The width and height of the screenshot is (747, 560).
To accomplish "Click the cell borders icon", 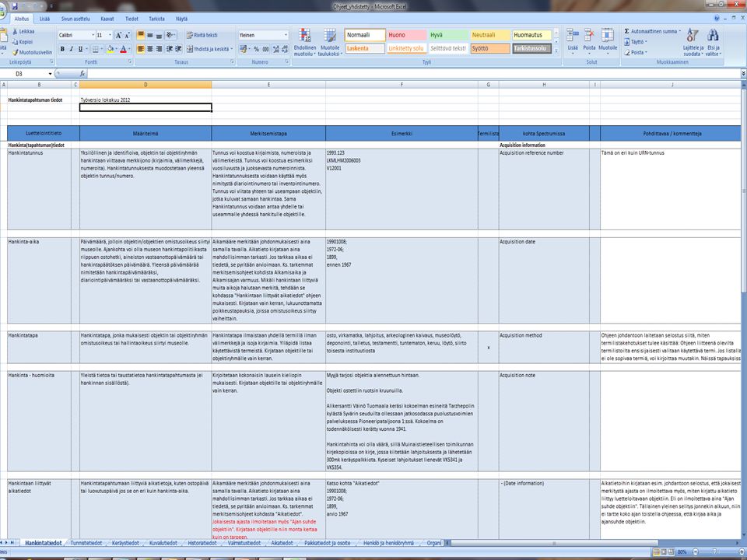I will click(x=95, y=49).
